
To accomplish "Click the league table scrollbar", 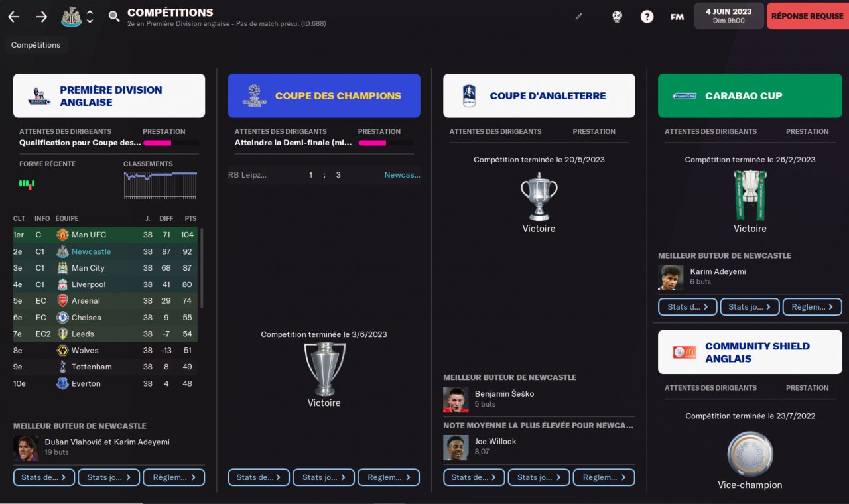I will point(202,269).
